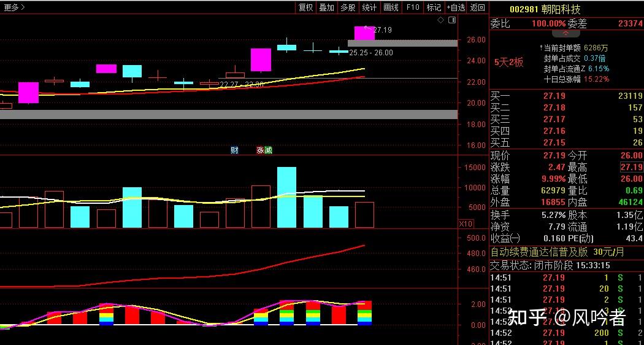Click the 002981 朝阳科技 stock title

[x=545, y=9]
